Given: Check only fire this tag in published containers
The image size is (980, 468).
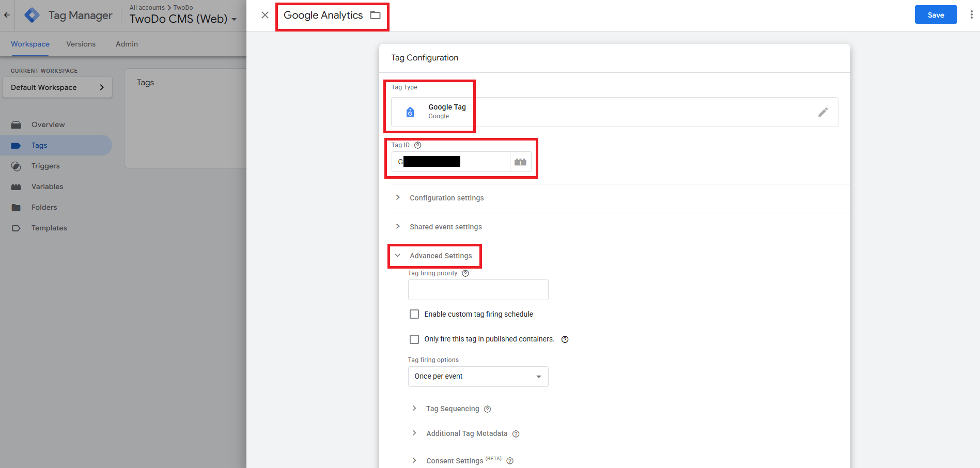Looking at the screenshot, I should pyautogui.click(x=414, y=339).
